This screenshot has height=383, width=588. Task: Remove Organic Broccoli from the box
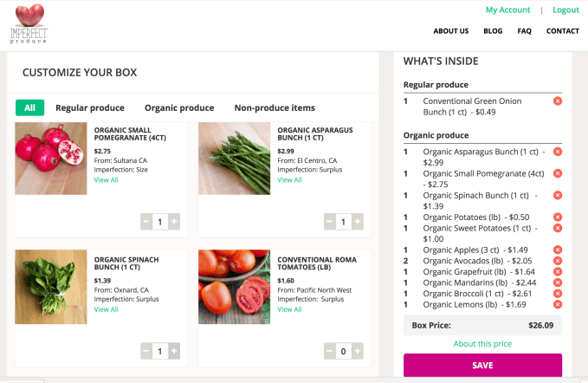pyautogui.click(x=558, y=294)
